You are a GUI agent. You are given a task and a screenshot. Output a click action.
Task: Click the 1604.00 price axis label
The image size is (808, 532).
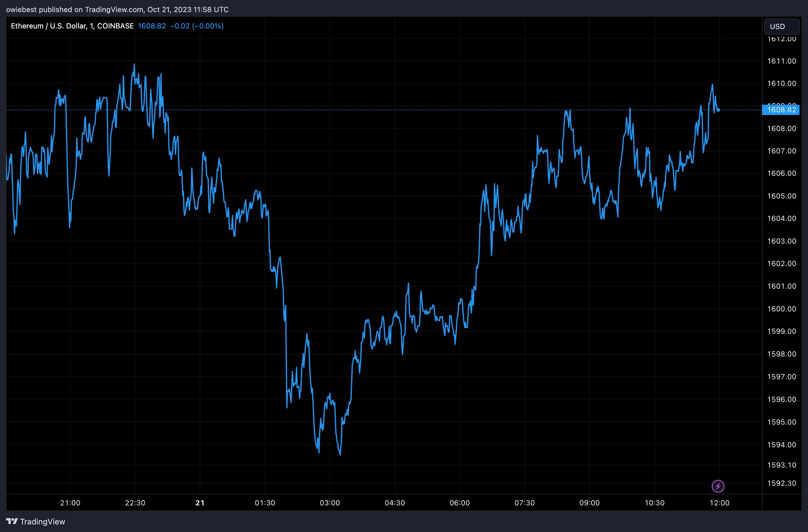pos(781,218)
